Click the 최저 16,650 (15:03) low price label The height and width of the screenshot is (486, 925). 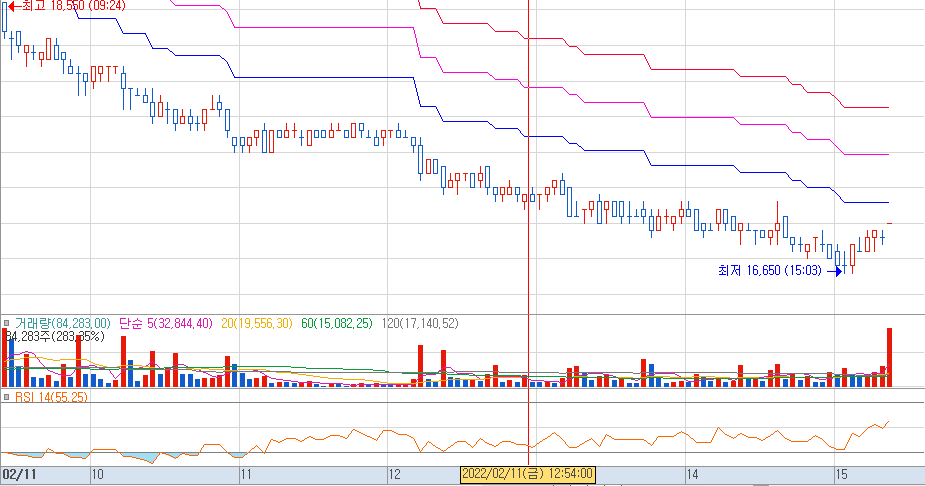tap(769, 270)
